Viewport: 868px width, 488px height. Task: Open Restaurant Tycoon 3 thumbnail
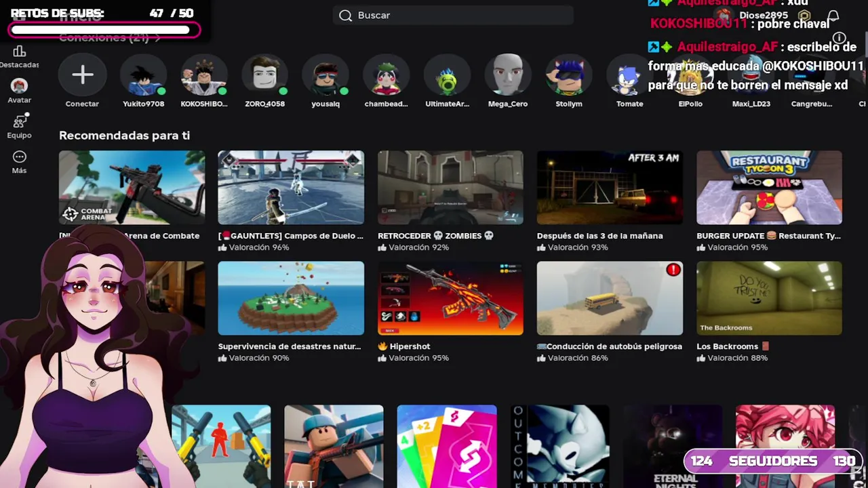(769, 187)
